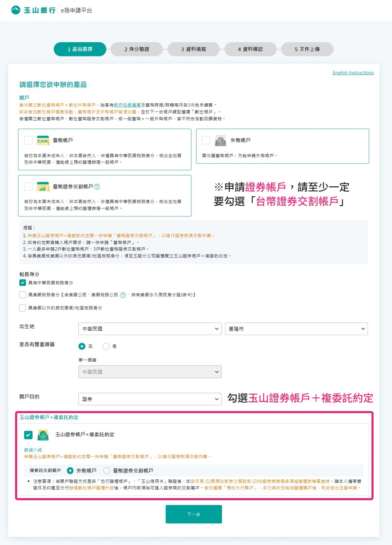Click the 玉山證券帳戶+複委託約定 product icon

43,435
